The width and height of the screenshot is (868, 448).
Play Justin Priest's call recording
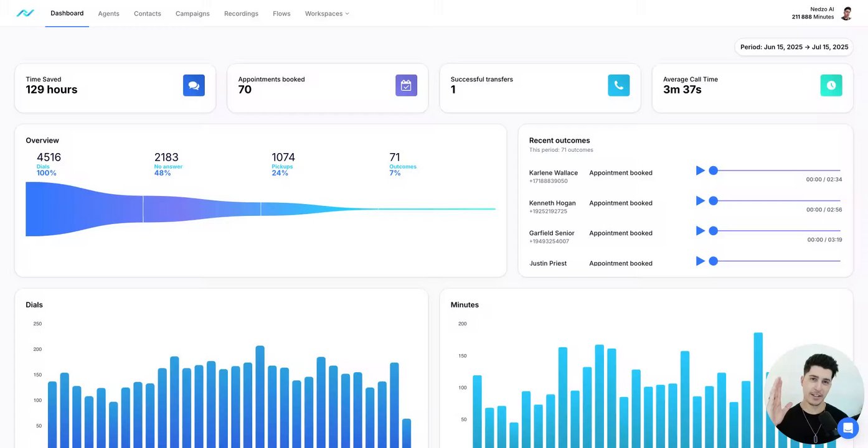point(701,261)
